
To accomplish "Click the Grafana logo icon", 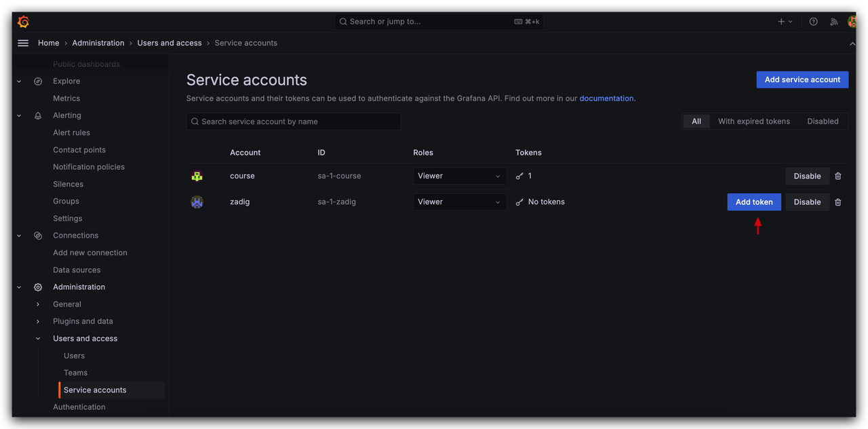I will [23, 22].
